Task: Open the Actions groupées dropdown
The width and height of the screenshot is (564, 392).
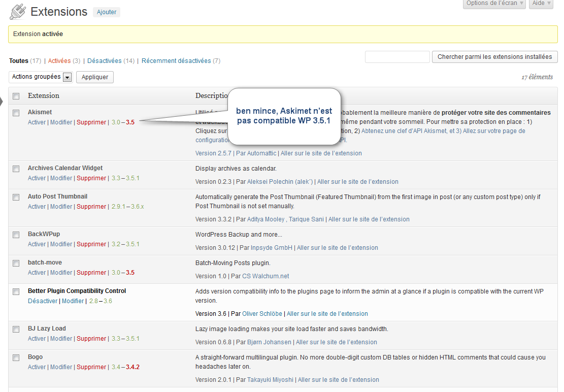Action: point(41,77)
